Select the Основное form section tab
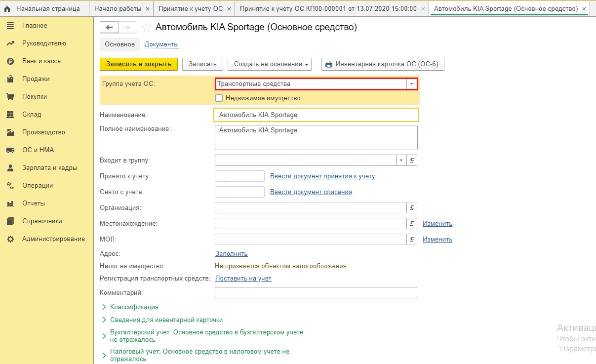The height and width of the screenshot is (364, 596). [120, 44]
